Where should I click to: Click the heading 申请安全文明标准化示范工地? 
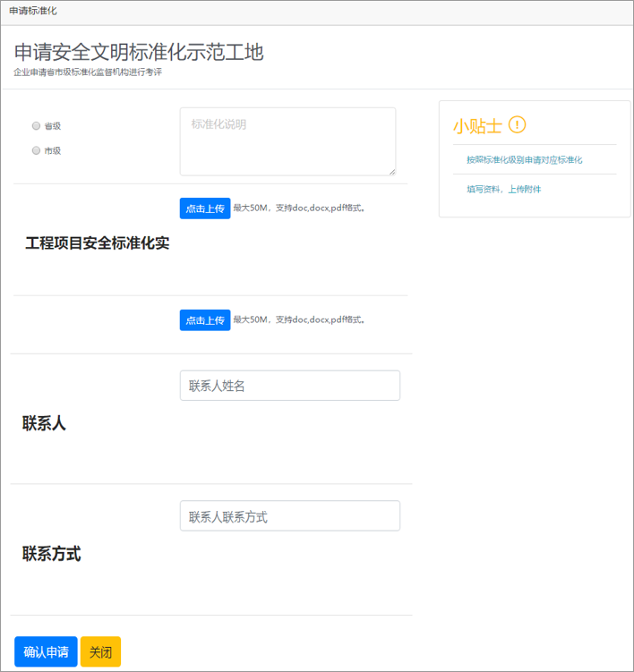[x=139, y=52]
